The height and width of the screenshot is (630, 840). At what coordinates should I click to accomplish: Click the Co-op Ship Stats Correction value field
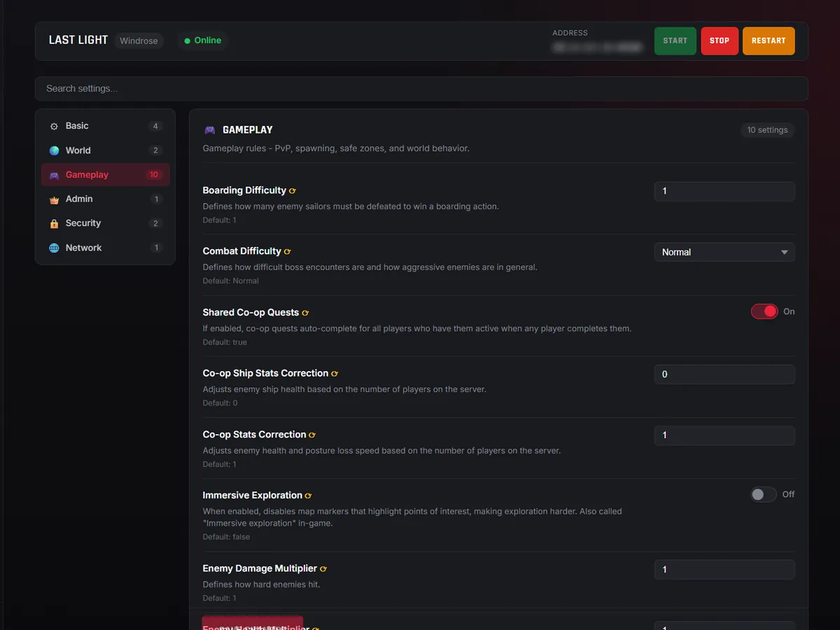(x=724, y=374)
